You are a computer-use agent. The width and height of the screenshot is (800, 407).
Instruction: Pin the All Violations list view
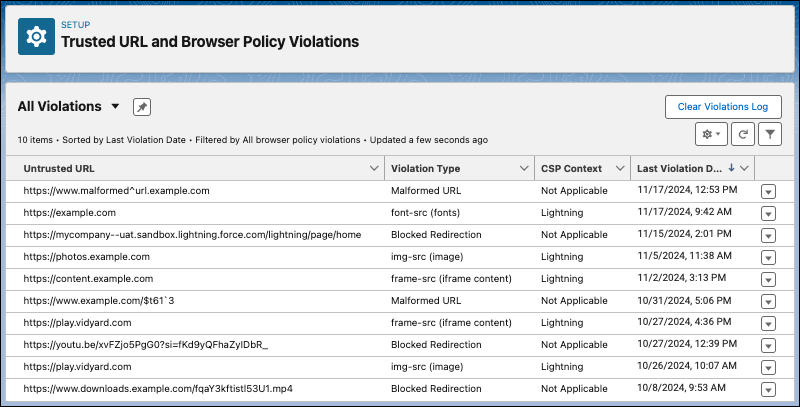click(142, 107)
